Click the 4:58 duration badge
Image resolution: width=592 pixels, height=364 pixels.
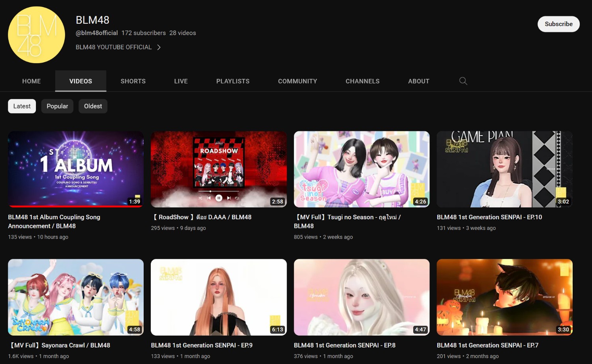click(135, 330)
